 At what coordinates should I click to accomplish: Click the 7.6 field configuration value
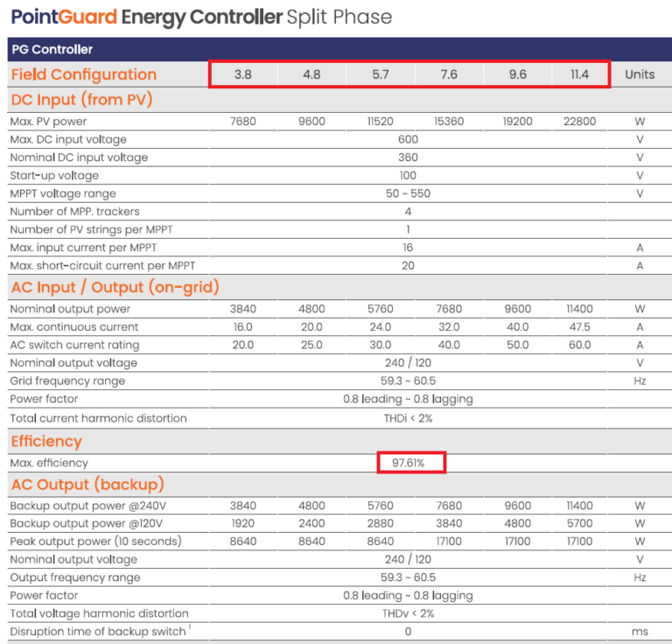click(449, 74)
